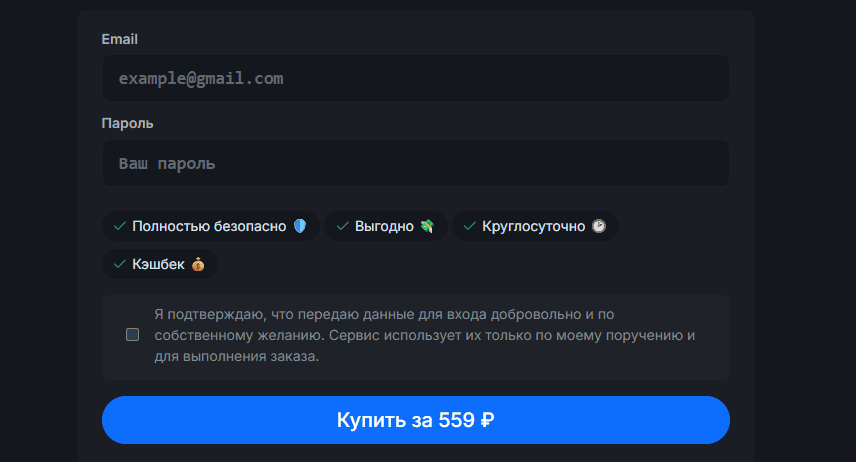Select the 'Полностью безопасно' badge text
856x462 pixels.
pyautogui.click(x=209, y=226)
